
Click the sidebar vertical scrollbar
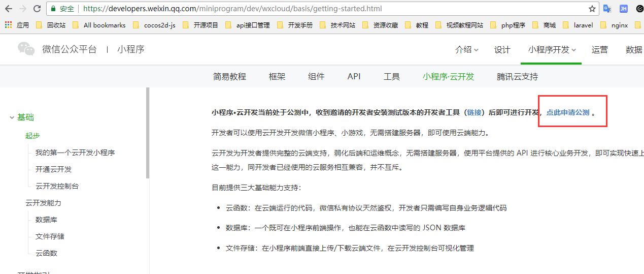coord(148,133)
